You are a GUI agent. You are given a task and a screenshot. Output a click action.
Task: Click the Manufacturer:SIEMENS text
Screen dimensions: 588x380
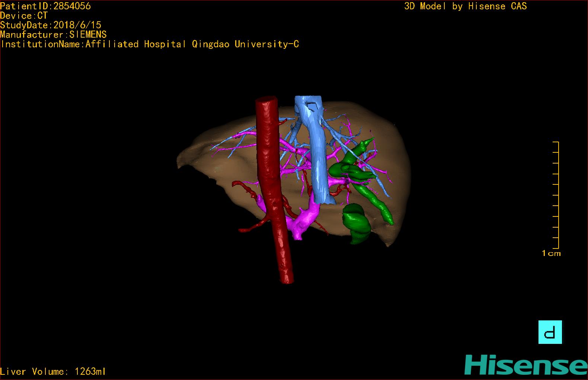tap(54, 35)
